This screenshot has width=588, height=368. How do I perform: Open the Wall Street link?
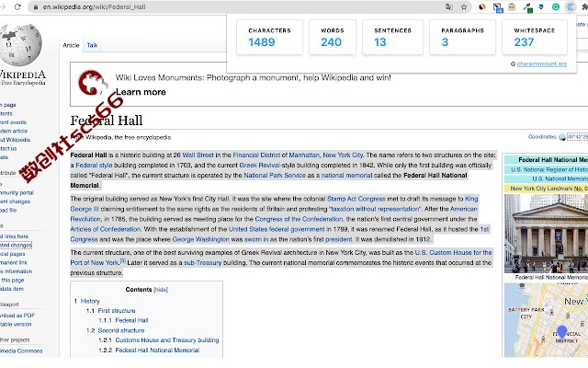198,155
